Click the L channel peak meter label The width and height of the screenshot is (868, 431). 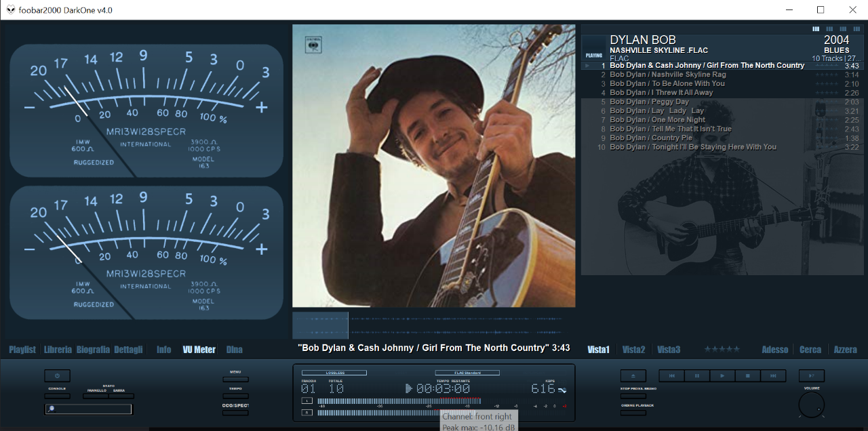click(x=307, y=401)
